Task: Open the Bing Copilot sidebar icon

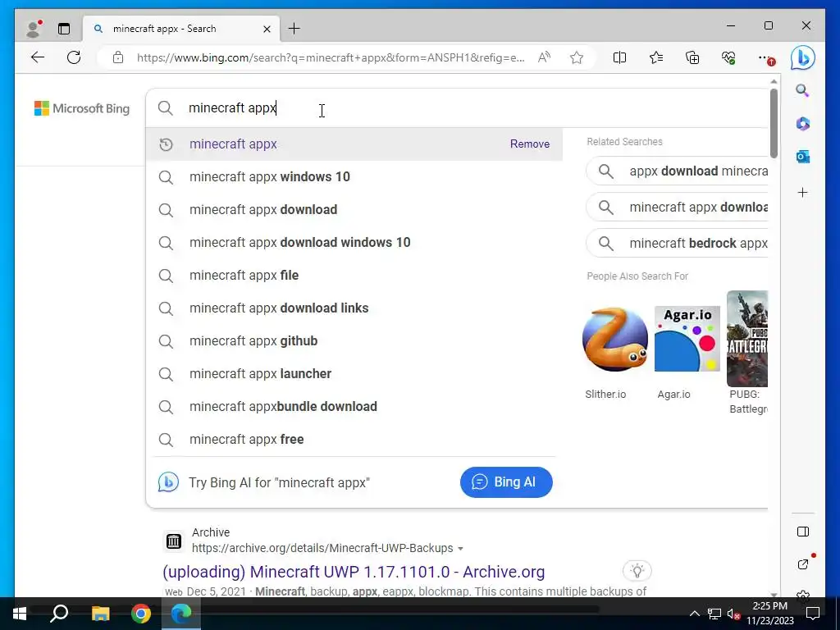Action: point(802,57)
